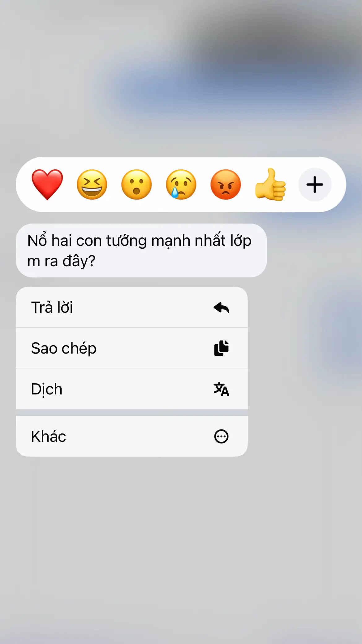The image size is (362, 644).
Task: Choose the surprised face reaction
Action: pyautogui.click(x=136, y=185)
